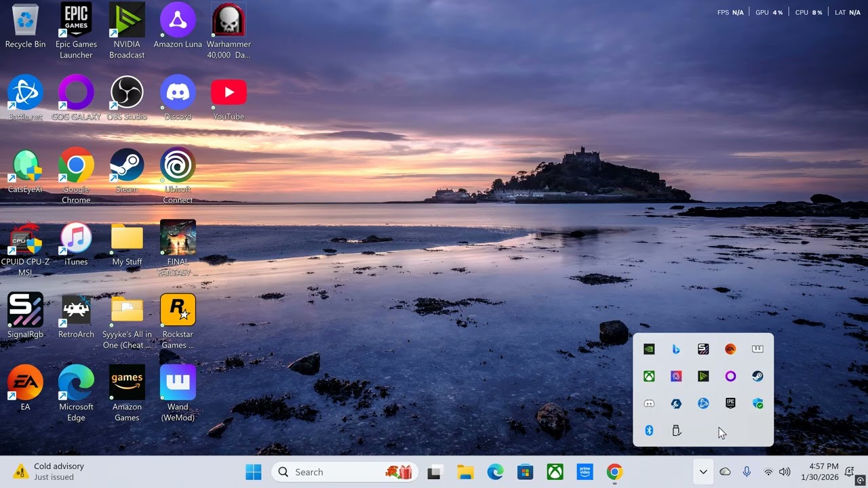Select the CPUID CPU-Z MSI shortcut

tap(25, 249)
